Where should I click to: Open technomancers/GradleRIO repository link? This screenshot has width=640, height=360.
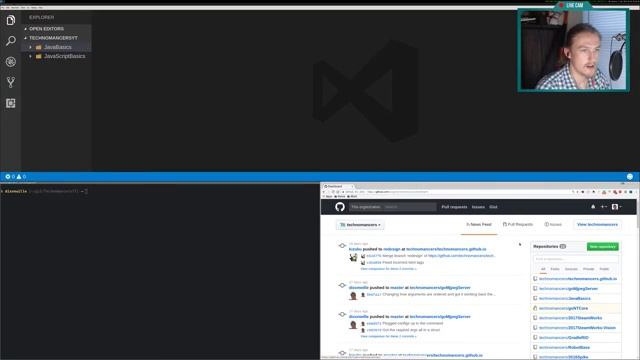click(x=564, y=338)
